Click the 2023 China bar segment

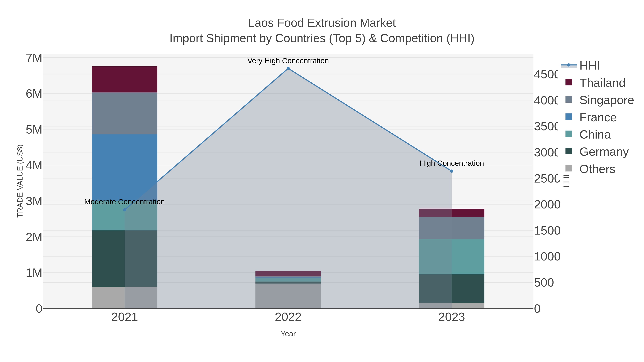(452, 257)
